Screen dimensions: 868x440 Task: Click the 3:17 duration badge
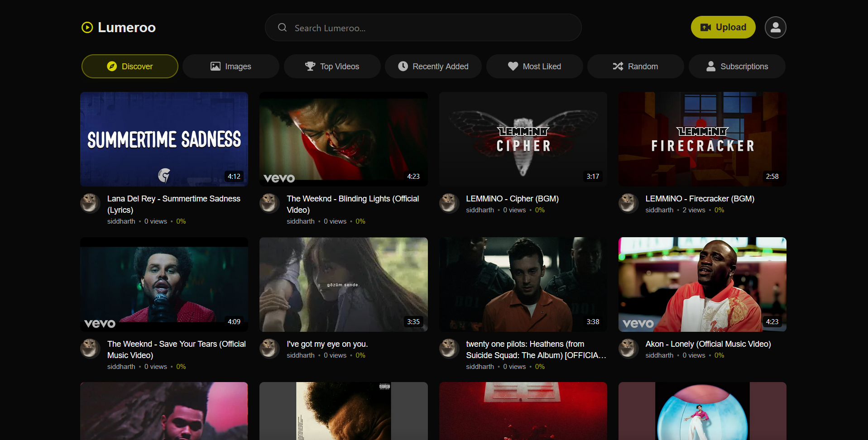click(593, 176)
